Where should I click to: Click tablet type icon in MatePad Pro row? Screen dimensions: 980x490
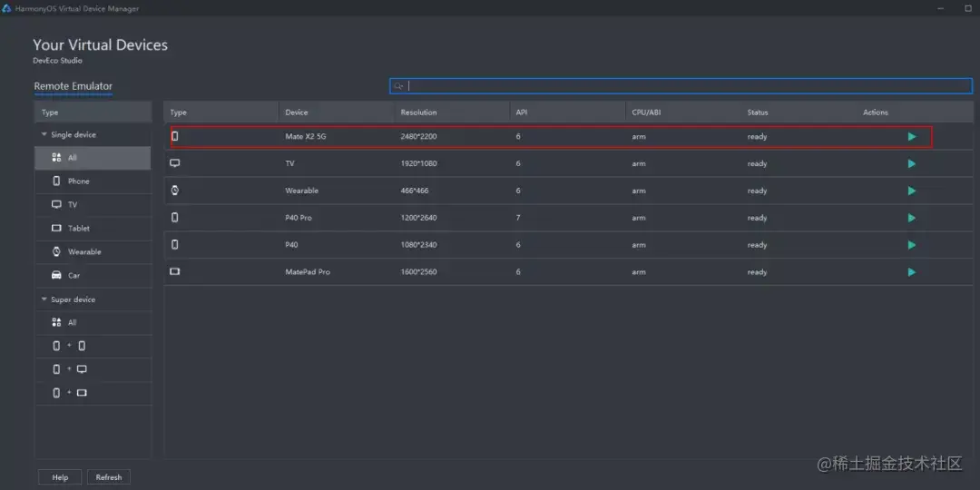point(175,272)
